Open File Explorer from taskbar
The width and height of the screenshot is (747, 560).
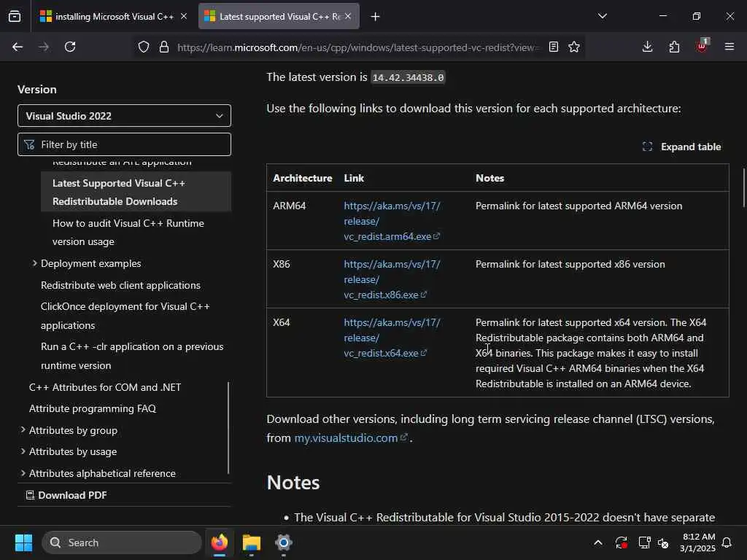pos(252,542)
